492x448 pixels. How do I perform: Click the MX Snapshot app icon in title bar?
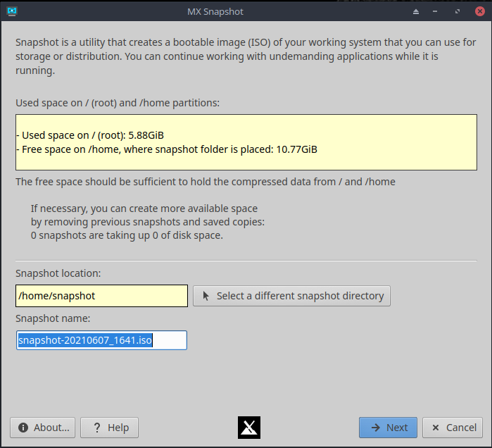point(12,11)
